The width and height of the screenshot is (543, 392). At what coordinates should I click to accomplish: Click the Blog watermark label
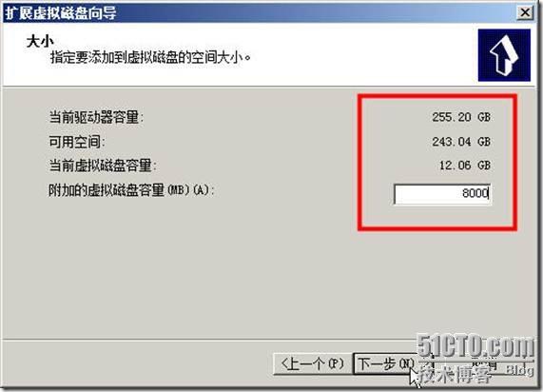click(x=520, y=370)
